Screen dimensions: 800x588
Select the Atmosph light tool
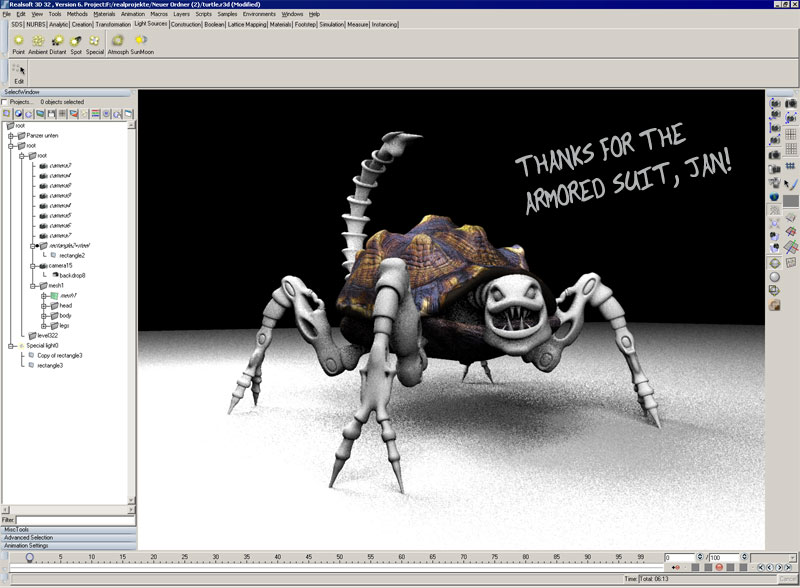click(118, 41)
